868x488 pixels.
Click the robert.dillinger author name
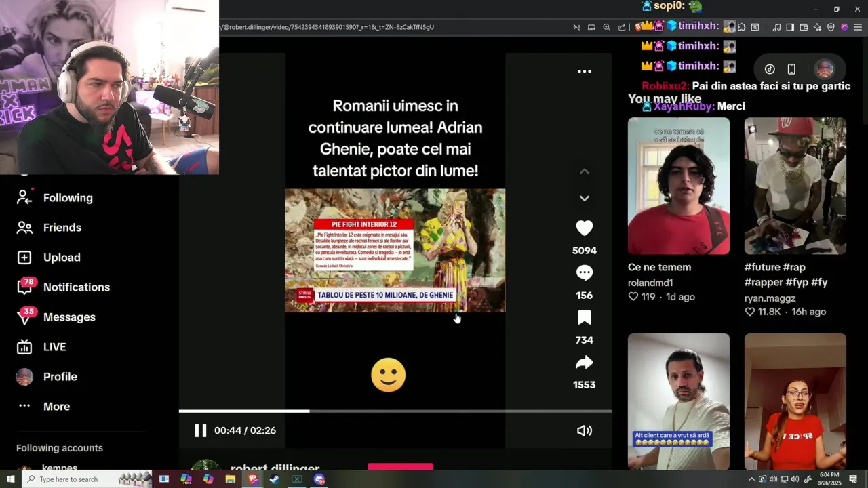coord(275,467)
